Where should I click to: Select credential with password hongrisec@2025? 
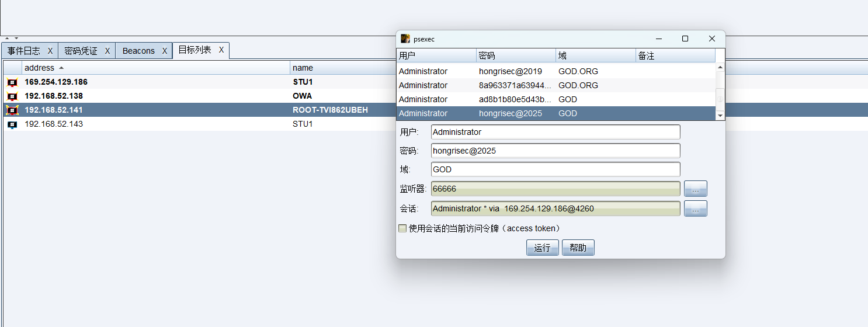[x=555, y=113]
